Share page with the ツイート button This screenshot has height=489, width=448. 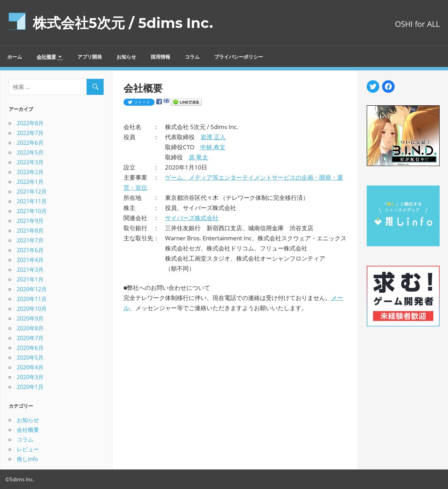tap(139, 102)
